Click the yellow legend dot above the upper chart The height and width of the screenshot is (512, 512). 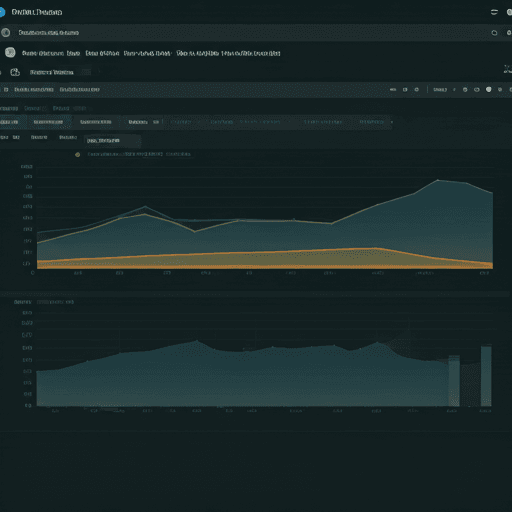tap(78, 154)
